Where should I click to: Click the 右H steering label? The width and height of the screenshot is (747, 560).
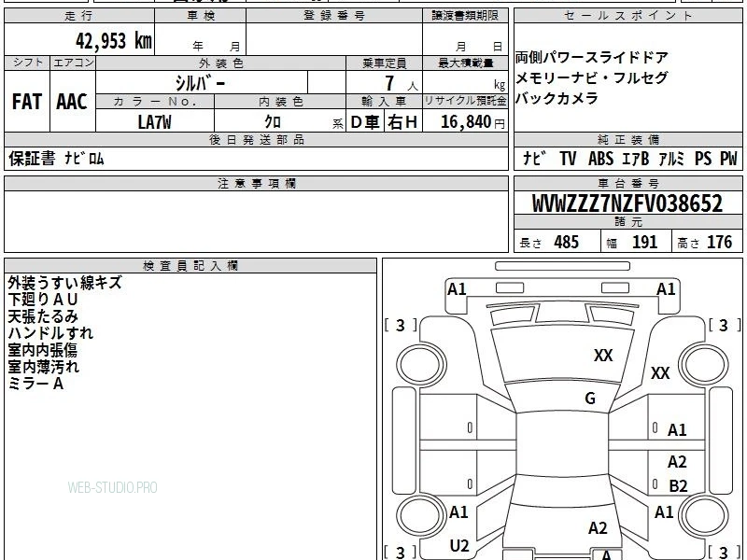[403, 122]
